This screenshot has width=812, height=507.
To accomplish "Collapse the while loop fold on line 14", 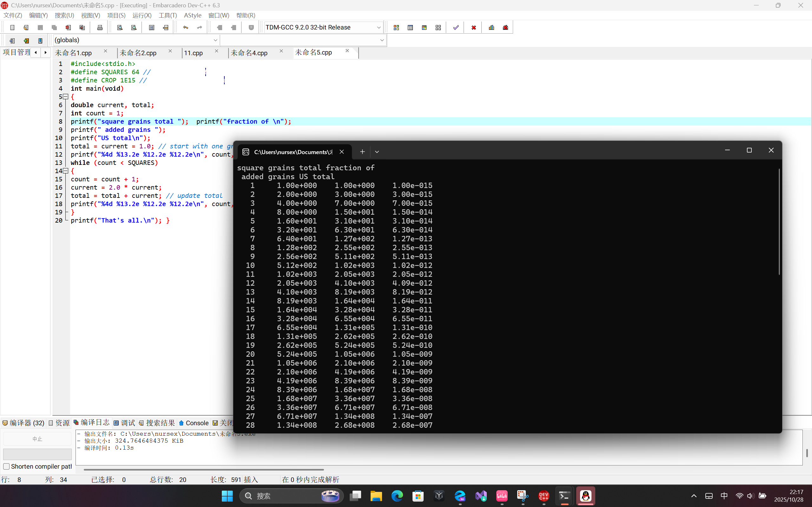I will tap(66, 171).
